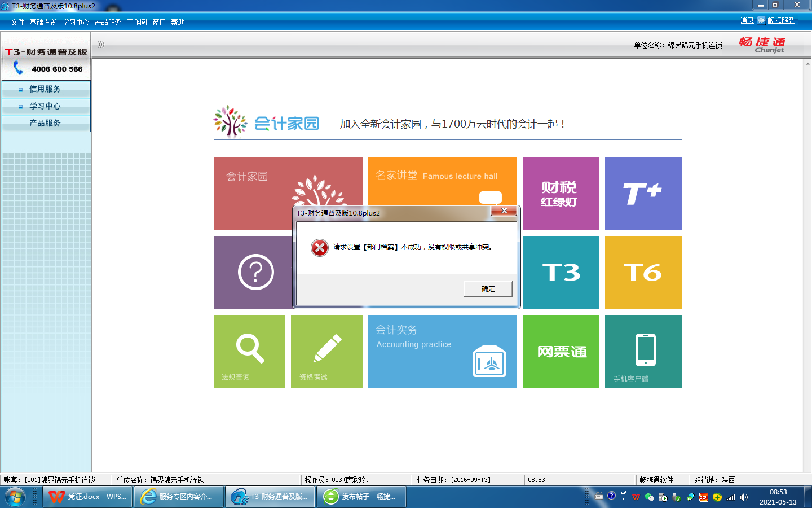
Task: Click the red error icon in dialog
Action: click(x=320, y=247)
